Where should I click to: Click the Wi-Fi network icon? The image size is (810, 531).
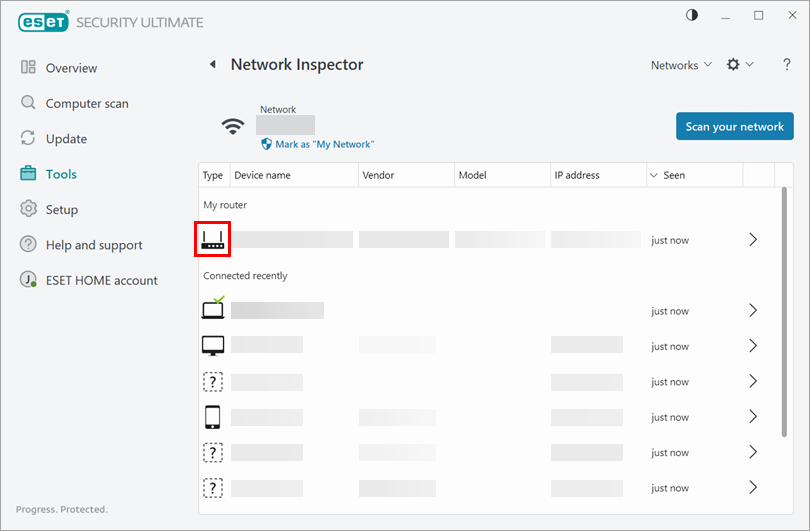(x=233, y=127)
